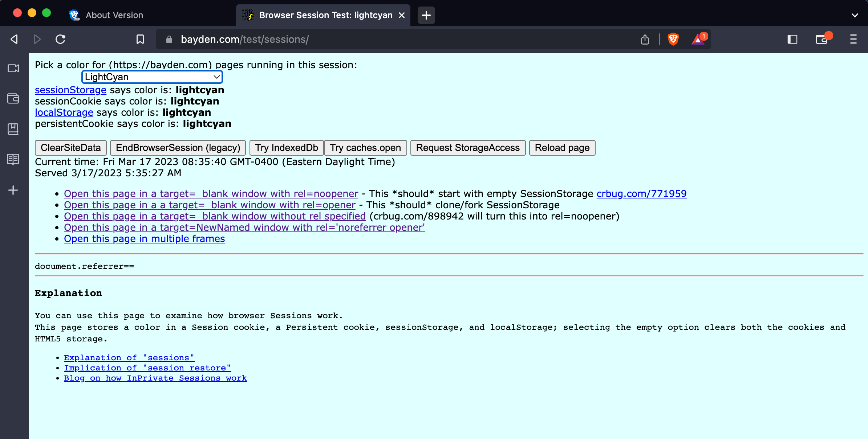Bookmark this page with the bookmark icon

click(x=140, y=39)
